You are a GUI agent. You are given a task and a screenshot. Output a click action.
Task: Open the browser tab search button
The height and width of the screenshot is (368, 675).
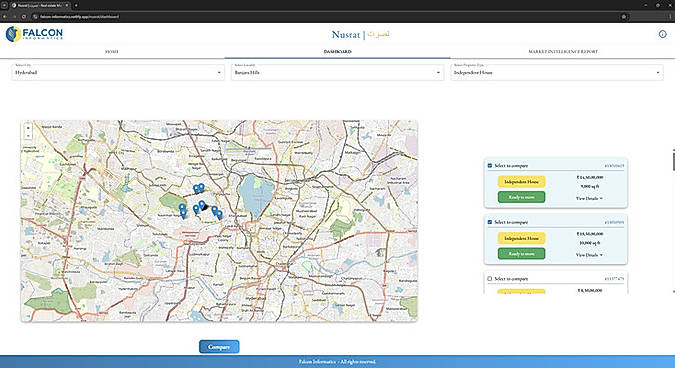tap(4, 5)
